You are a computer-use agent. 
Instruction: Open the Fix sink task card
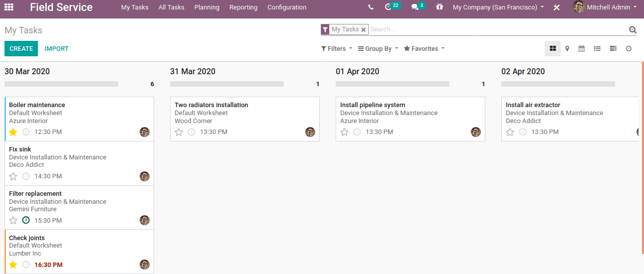[x=79, y=163]
